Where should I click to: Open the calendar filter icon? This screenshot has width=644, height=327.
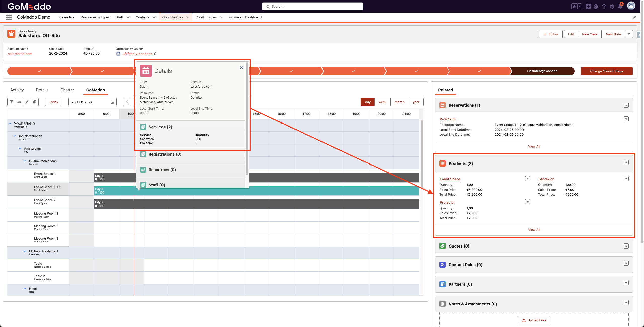coord(11,102)
